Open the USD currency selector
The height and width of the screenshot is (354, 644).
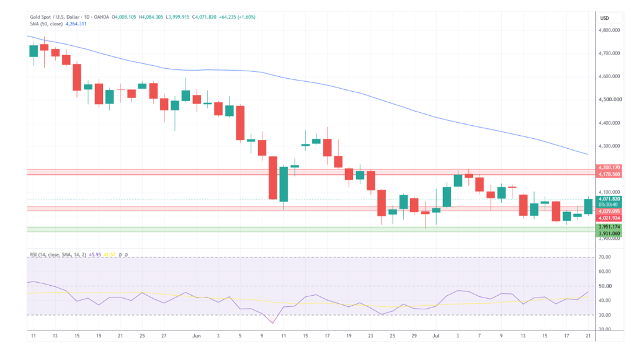coord(604,18)
